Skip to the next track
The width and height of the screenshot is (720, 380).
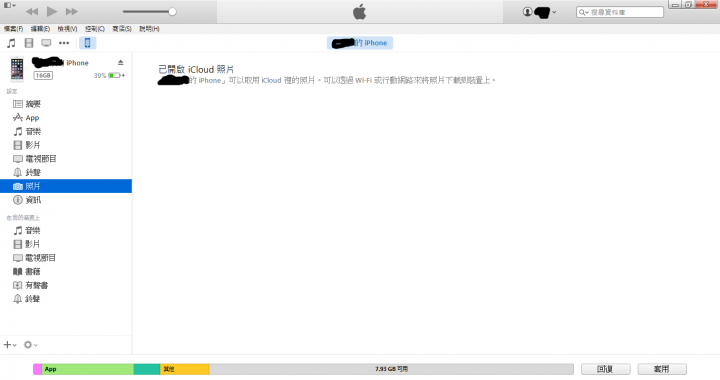pos(72,11)
